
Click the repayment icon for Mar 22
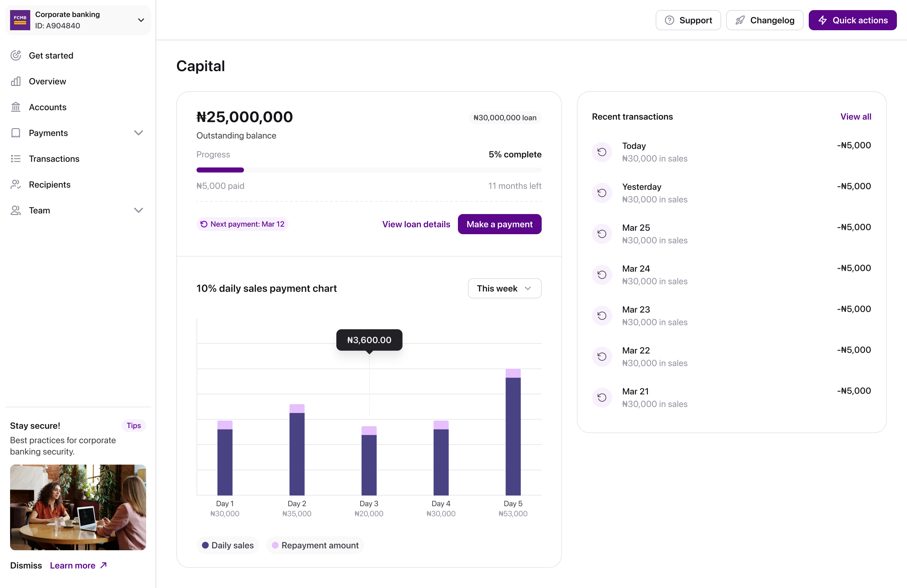click(x=602, y=356)
